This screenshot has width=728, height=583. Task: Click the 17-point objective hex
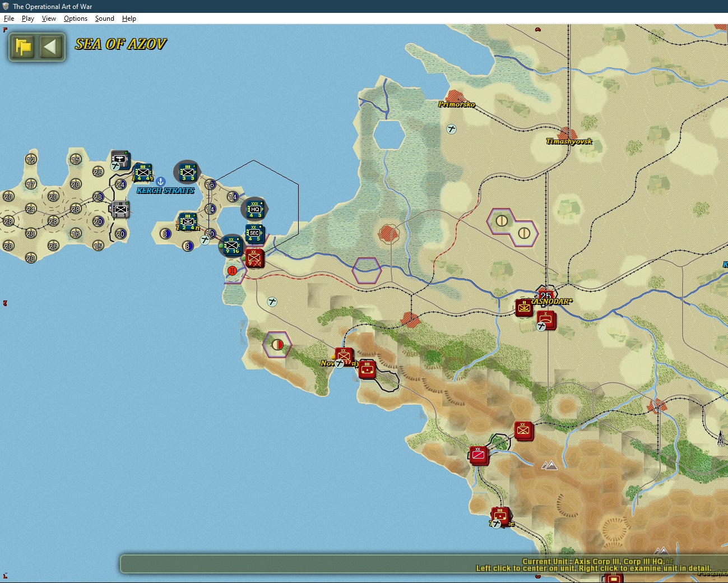click(31, 184)
